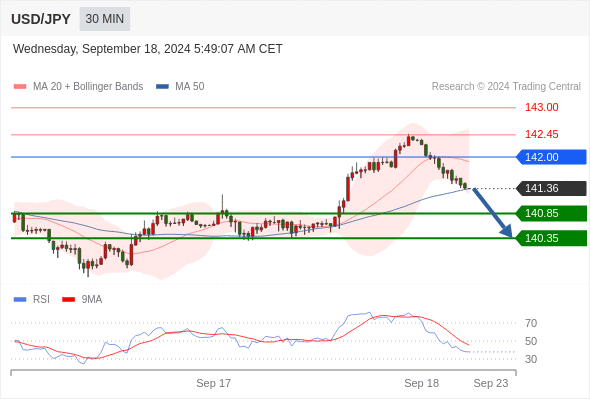Click the MA 50 legend label
This screenshot has height=400, width=590.
coord(190,87)
